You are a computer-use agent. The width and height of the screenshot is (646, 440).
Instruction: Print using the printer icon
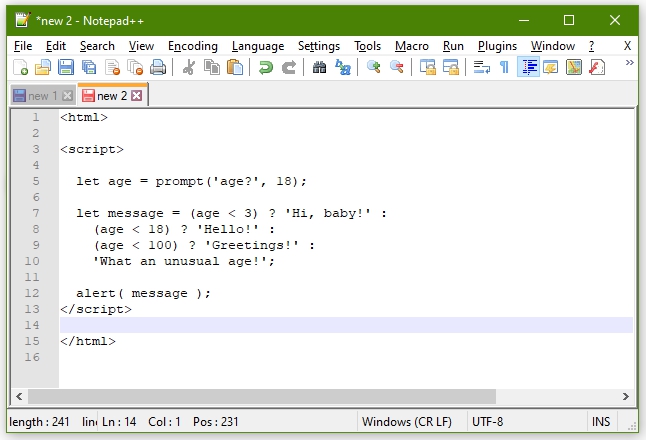click(158, 67)
